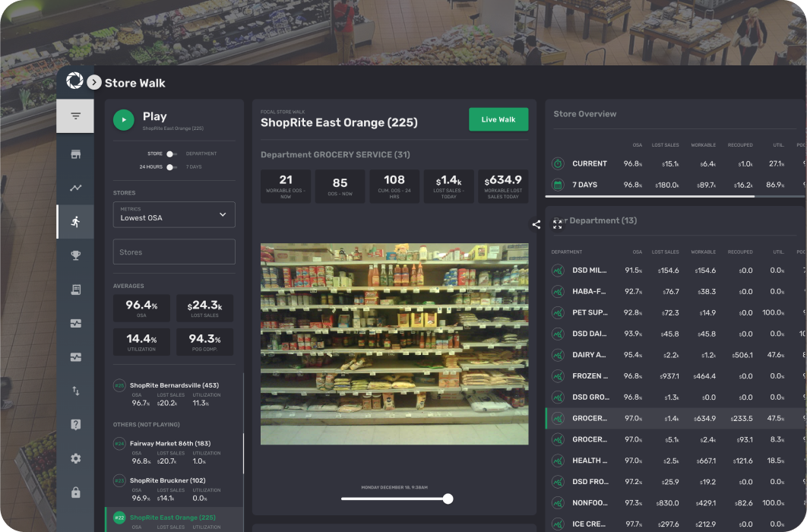
Task: Open the trophy icon in the sidebar
Action: coord(76,255)
